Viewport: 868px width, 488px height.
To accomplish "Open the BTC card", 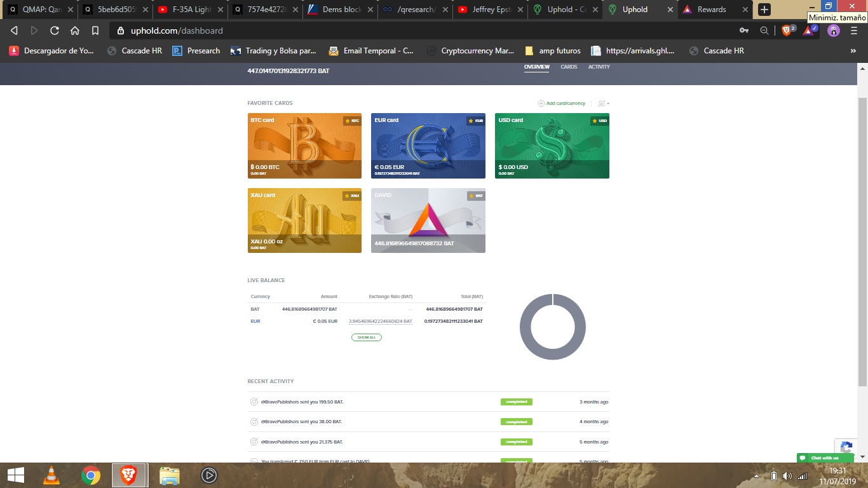I will pyautogui.click(x=304, y=146).
